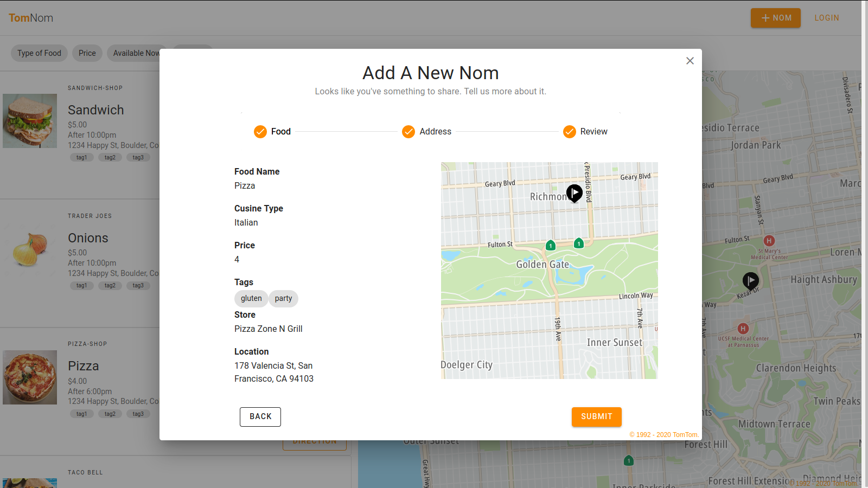Click the Sandwich listing title
Viewport: 868px width, 488px height.
[96, 110]
